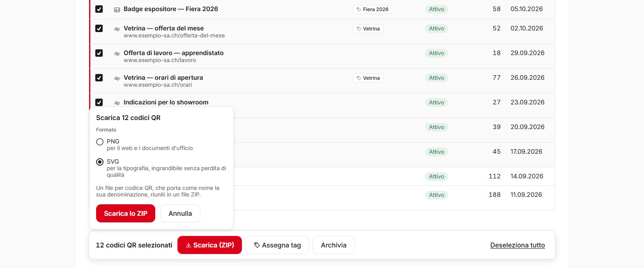Click the Fiera 2026 tag chip
The height and width of the screenshot is (268, 644).
(373, 9)
